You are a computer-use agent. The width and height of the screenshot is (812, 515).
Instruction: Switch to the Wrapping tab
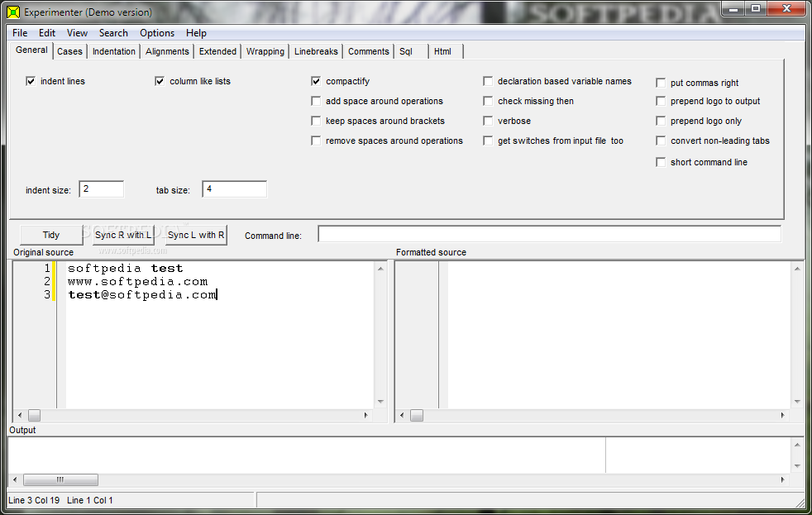pos(265,51)
